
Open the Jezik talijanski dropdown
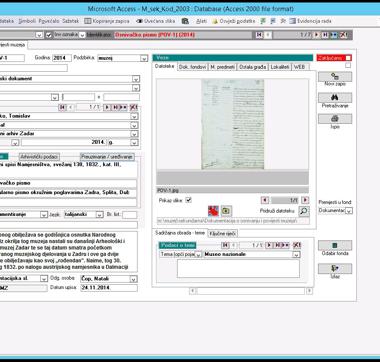(x=99, y=215)
